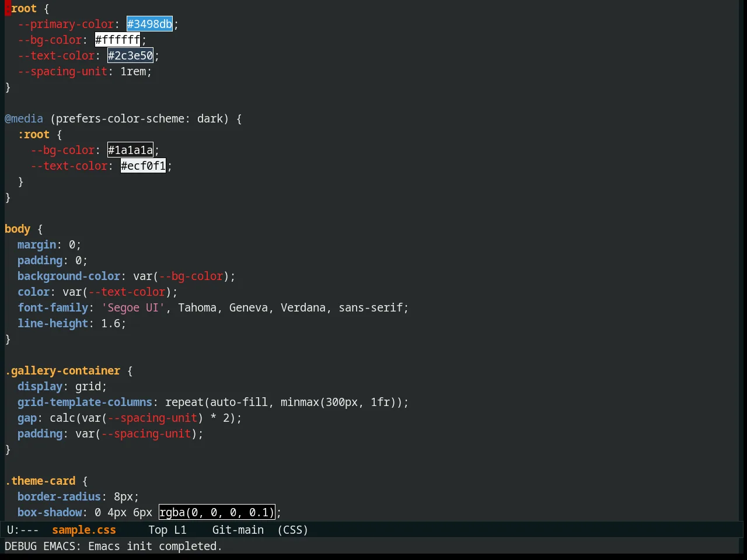This screenshot has width=747, height=560.
Task: Click the sample.css buffer name in mode line
Action: pyautogui.click(x=84, y=530)
